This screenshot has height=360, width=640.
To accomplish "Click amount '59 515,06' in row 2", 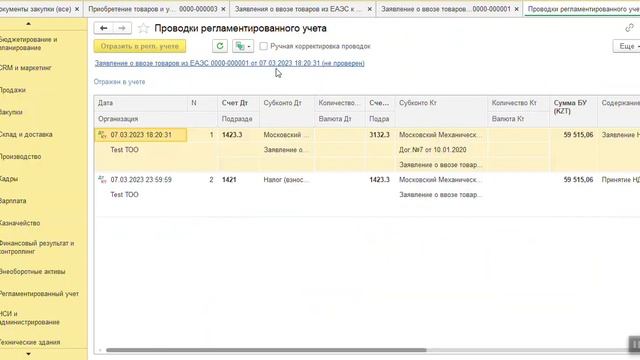I will click(x=578, y=180).
